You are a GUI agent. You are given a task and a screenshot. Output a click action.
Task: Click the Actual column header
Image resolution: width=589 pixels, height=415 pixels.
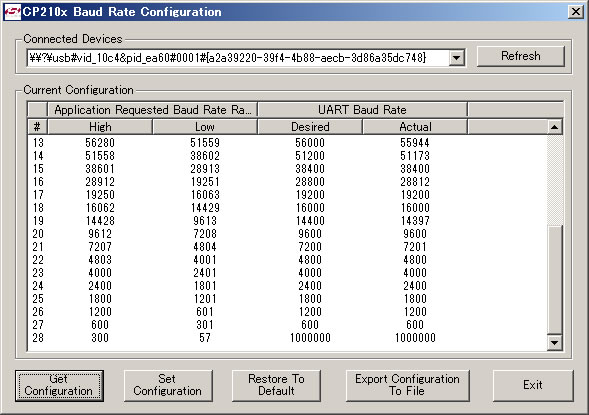415,127
